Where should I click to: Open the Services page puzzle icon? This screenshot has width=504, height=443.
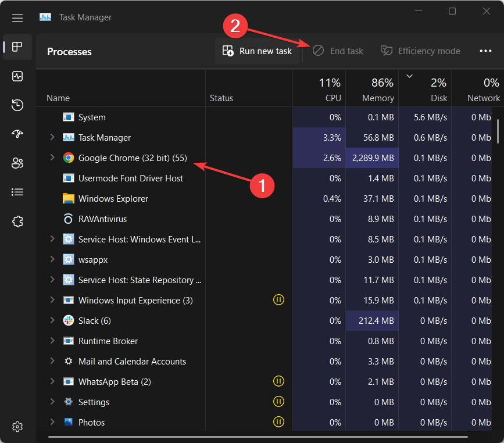pos(17,221)
